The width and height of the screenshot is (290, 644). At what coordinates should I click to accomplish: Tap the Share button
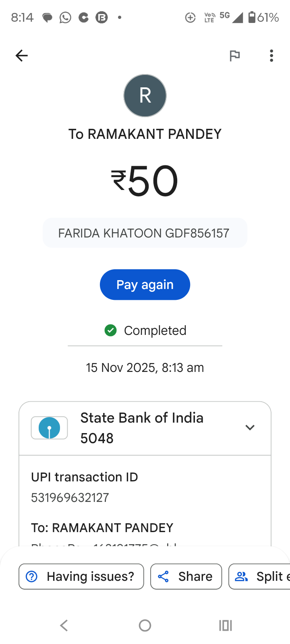click(186, 576)
